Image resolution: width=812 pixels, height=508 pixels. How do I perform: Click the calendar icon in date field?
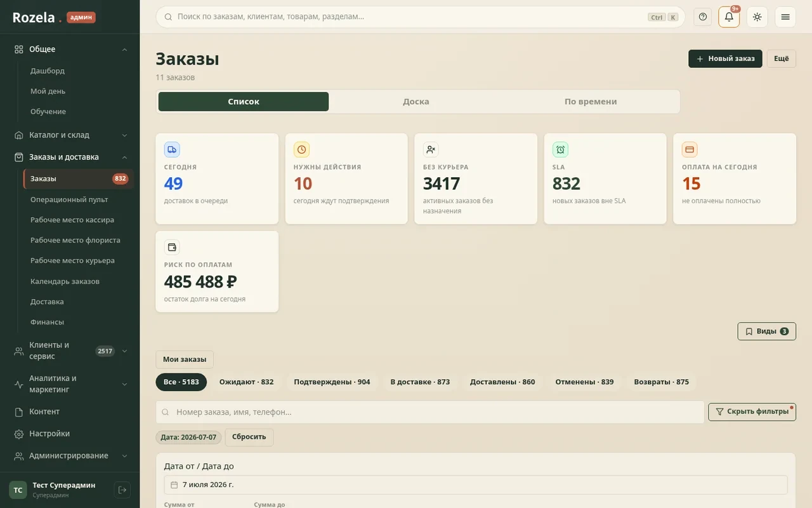coord(174,485)
